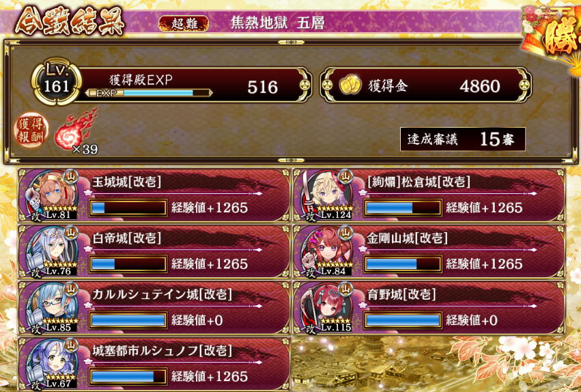Select the 玉城城 character portrait
Image resolution: width=581 pixels, height=392 pixels.
pyautogui.click(x=51, y=195)
